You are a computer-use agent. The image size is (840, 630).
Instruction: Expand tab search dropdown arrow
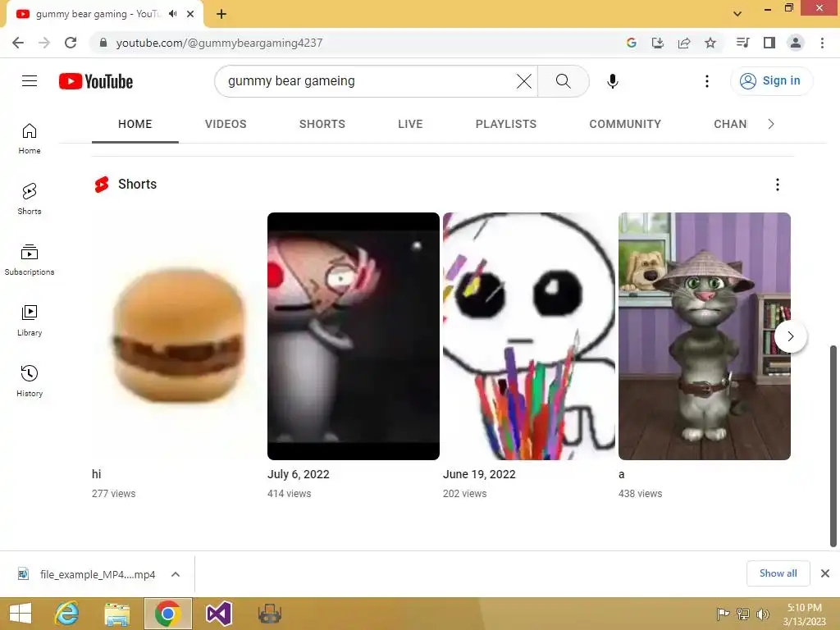(x=737, y=14)
